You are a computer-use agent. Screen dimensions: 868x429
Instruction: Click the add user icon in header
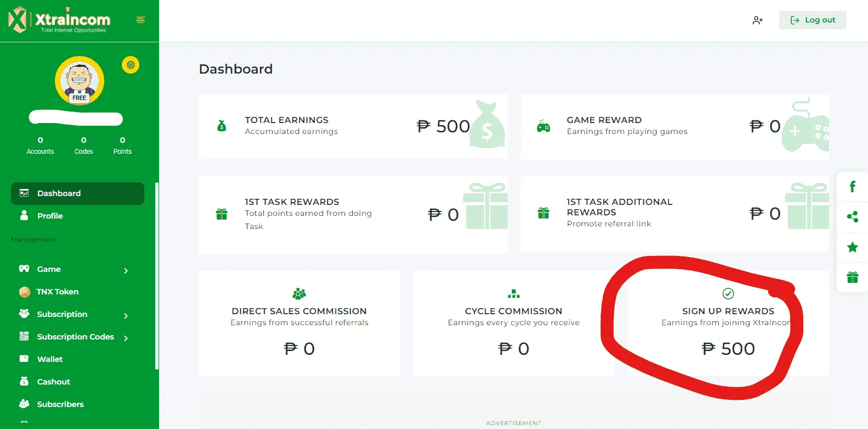click(x=758, y=20)
